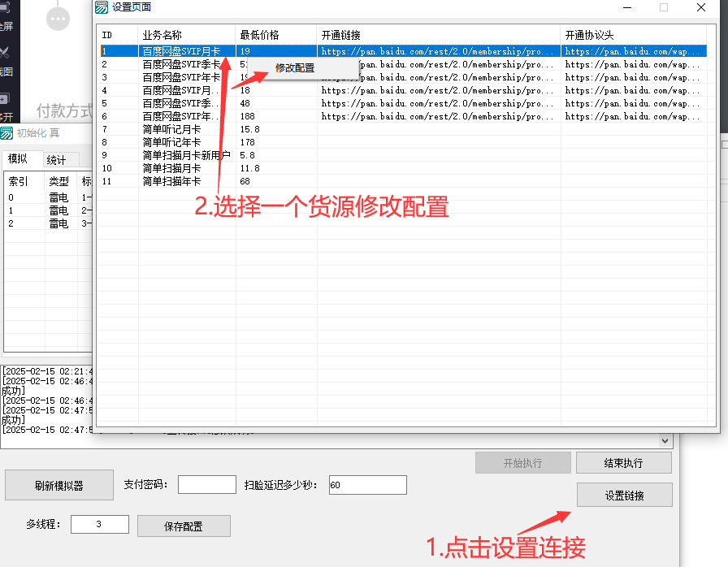Sort by 业务名称 column header
Image resolution: width=728 pixels, height=567 pixels.
(x=187, y=35)
